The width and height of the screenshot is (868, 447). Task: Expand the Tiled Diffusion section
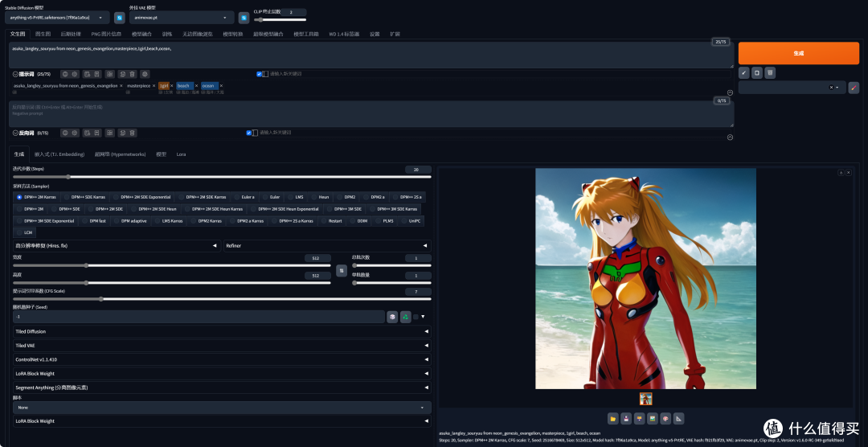[x=222, y=331]
